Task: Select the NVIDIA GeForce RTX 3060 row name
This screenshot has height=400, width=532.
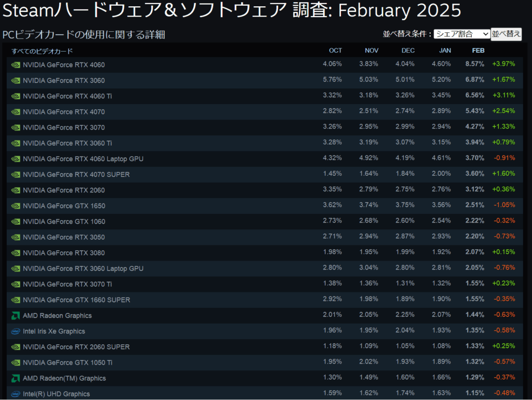Action: [x=63, y=81]
